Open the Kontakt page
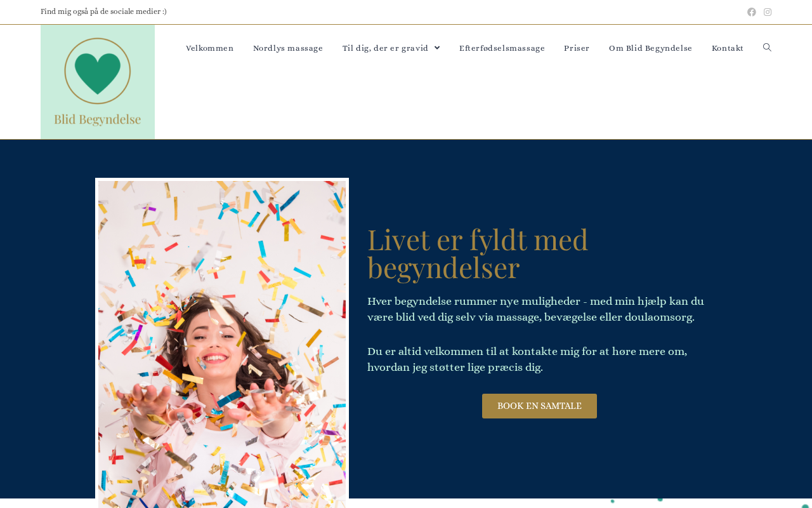This screenshot has width=812, height=508. [x=728, y=48]
